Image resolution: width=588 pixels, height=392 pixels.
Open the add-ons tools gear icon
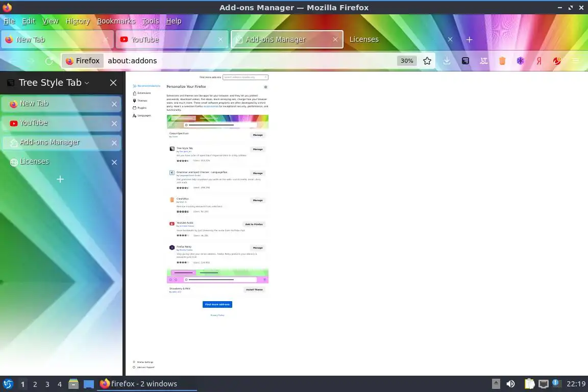click(x=265, y=87)
